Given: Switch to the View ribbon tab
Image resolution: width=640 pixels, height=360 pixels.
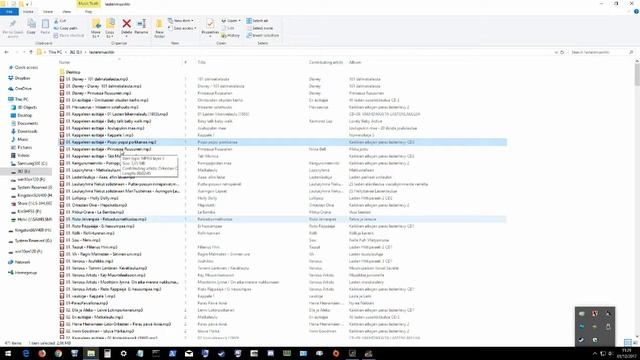Looking at the screenshot, I should click(67, 11).
